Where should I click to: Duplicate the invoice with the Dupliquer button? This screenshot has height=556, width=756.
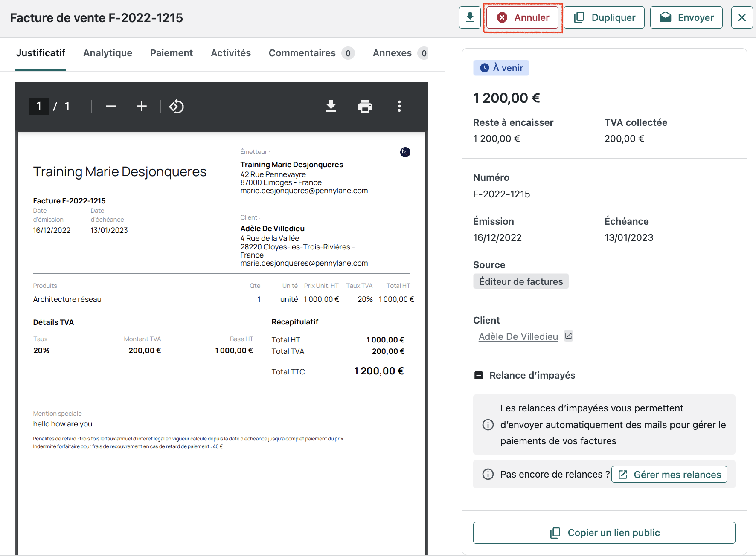604,17
